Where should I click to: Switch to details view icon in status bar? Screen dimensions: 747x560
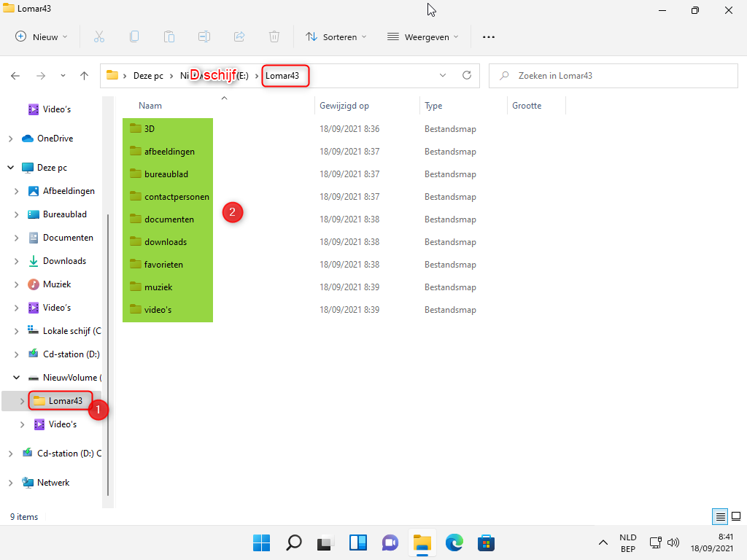[x=720, y=517]
